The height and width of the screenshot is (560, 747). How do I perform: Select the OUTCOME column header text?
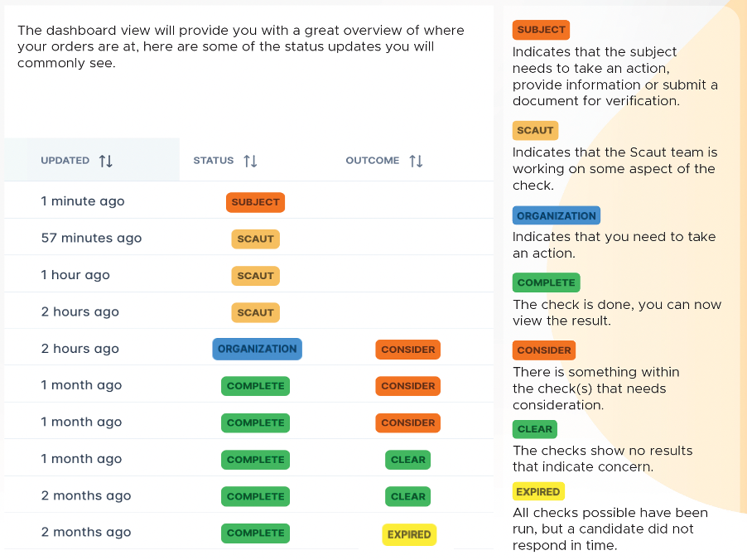[373, 161]
